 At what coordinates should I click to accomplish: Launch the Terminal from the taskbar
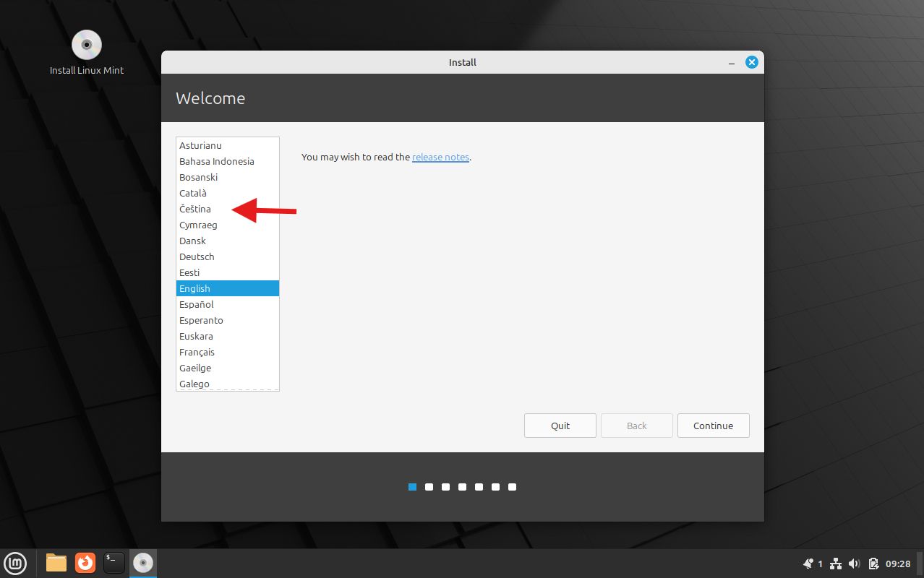click(x=114, y=562)
